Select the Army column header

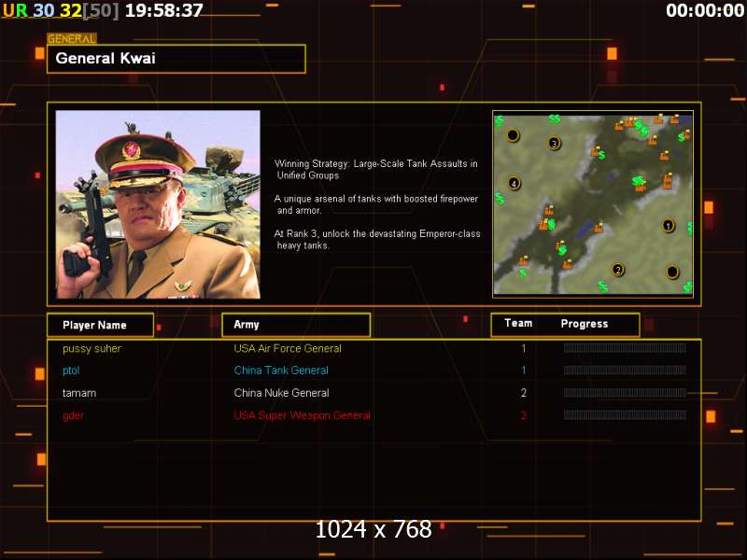pos(296,325)
